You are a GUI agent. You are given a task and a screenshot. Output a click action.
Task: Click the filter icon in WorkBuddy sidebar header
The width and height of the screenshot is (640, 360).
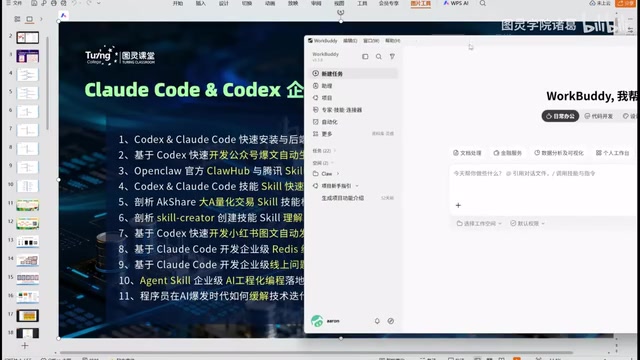coord(392,57)
